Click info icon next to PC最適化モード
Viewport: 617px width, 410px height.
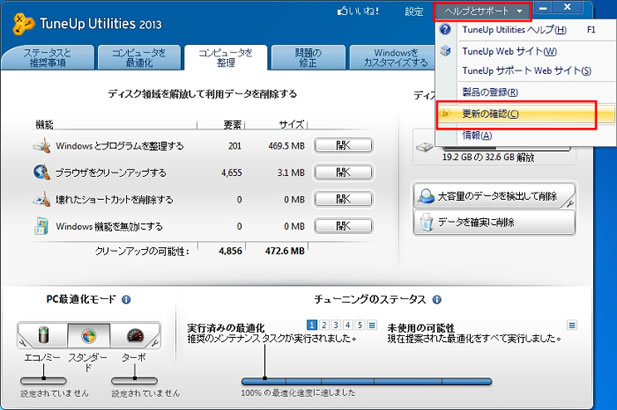pyautogui.click(x=126, y=299)
